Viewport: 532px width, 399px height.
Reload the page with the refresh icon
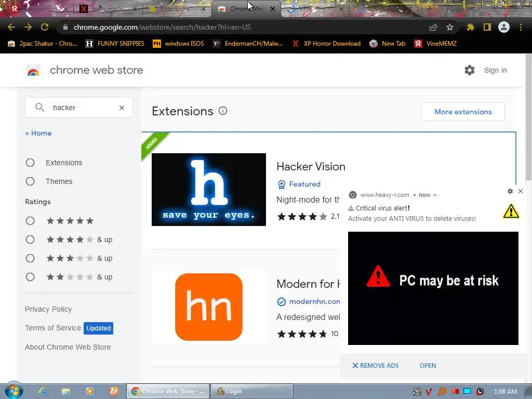pyautogui.click(x=45, y=27)
